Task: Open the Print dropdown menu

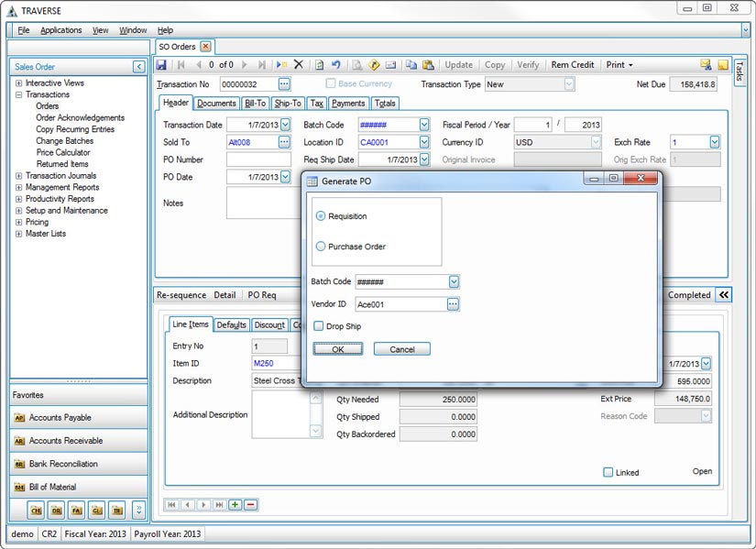Action: 619,65
